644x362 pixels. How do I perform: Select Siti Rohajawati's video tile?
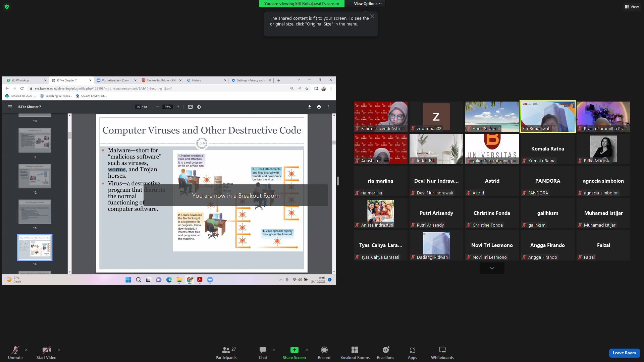[548, 117]
